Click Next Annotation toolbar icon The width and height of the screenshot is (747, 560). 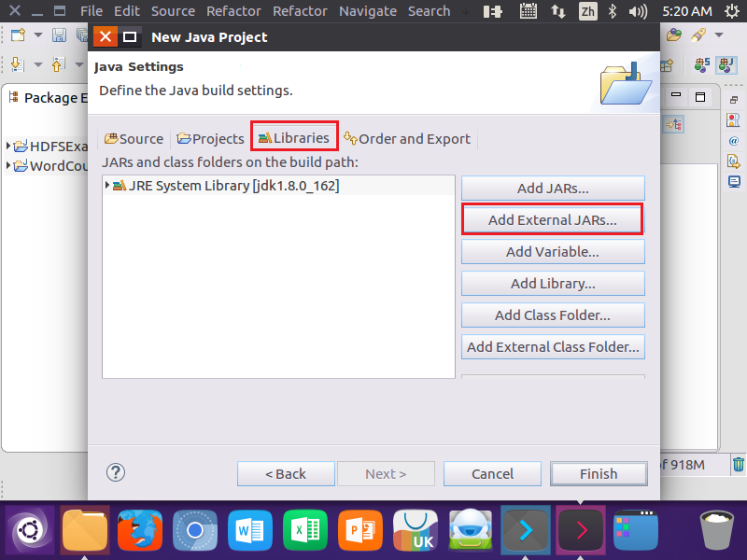coord(17,63)
